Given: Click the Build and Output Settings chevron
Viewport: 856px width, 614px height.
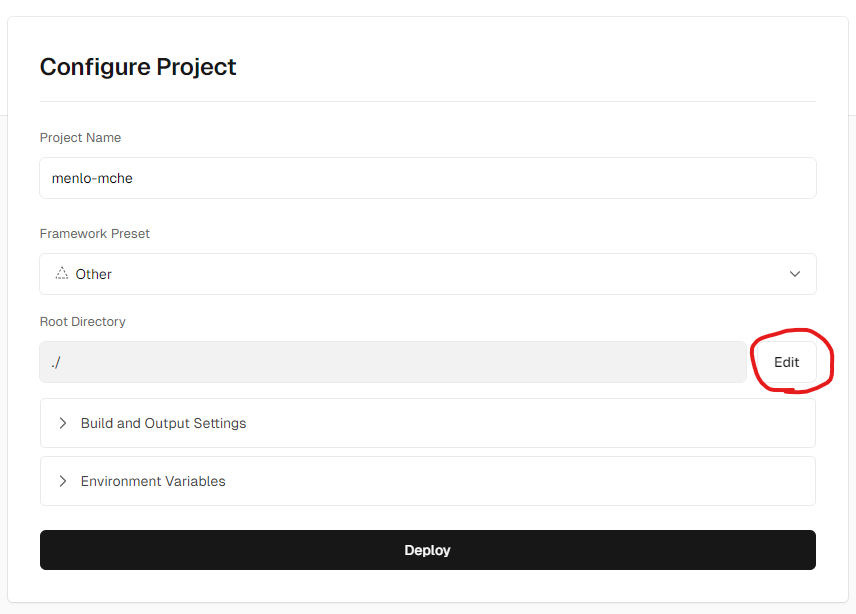Looking at the screenshot, I should click(x=63, y=423).
